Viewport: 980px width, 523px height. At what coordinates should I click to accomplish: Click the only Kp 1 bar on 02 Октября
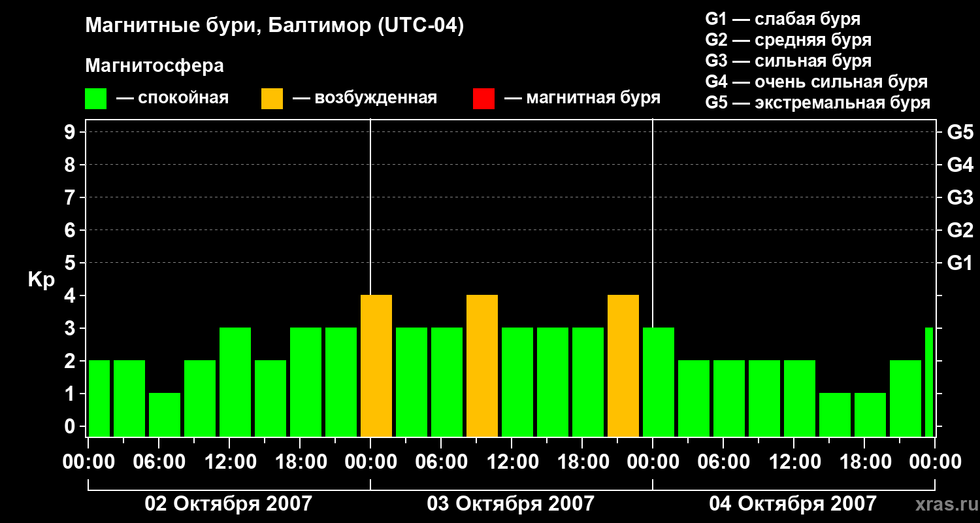coord(165,414)
